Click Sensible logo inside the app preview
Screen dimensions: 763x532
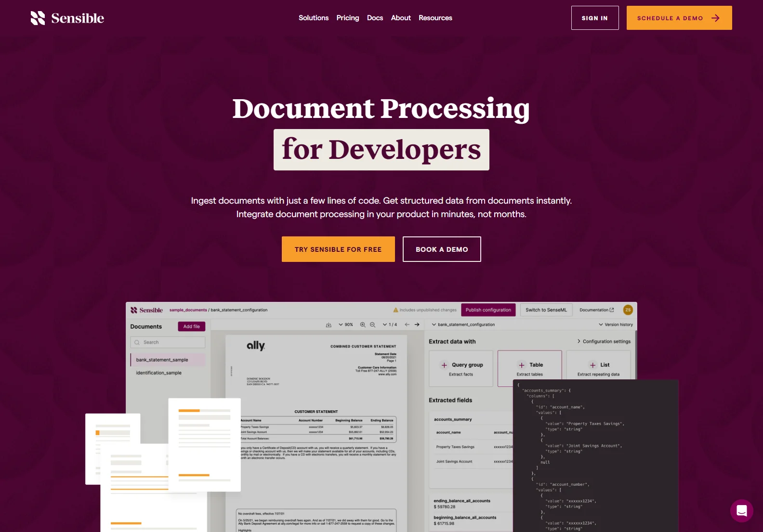[x=146, y=310]
